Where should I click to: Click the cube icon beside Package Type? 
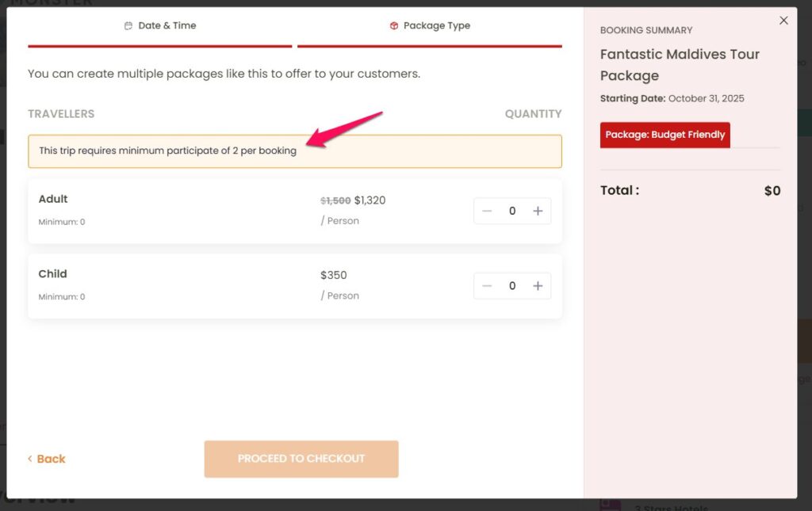pos(394,26)
